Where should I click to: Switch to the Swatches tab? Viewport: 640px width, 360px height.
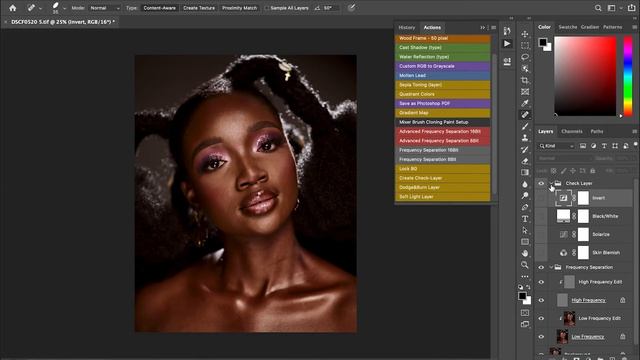pos(568,27)
